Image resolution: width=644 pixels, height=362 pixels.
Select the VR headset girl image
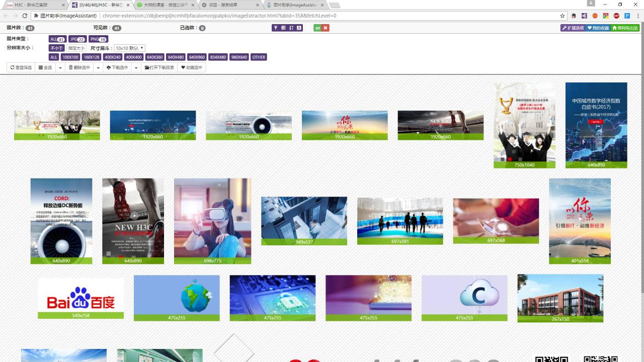point(212,219)
